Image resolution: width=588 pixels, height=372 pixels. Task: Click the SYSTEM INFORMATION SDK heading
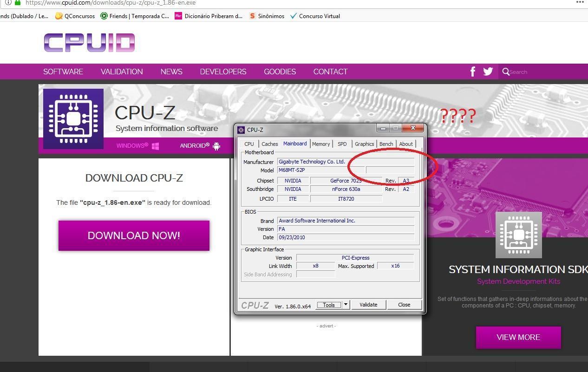518,269
